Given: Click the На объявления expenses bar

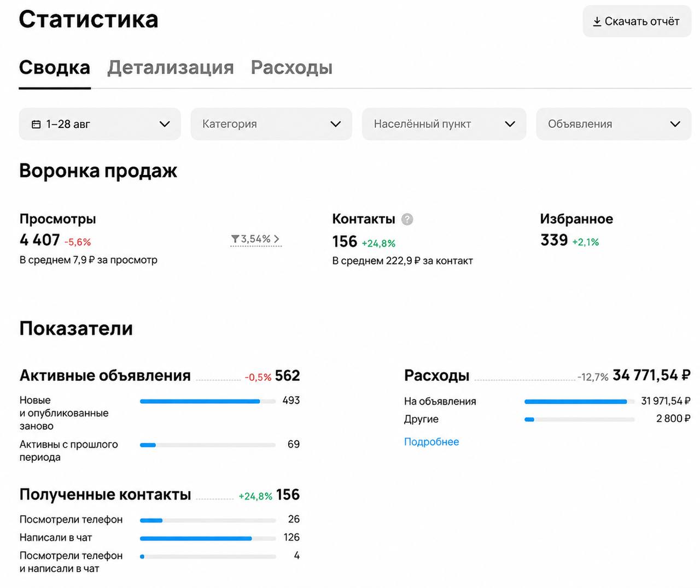Looking at the screenshot, I should coord(580,402).
